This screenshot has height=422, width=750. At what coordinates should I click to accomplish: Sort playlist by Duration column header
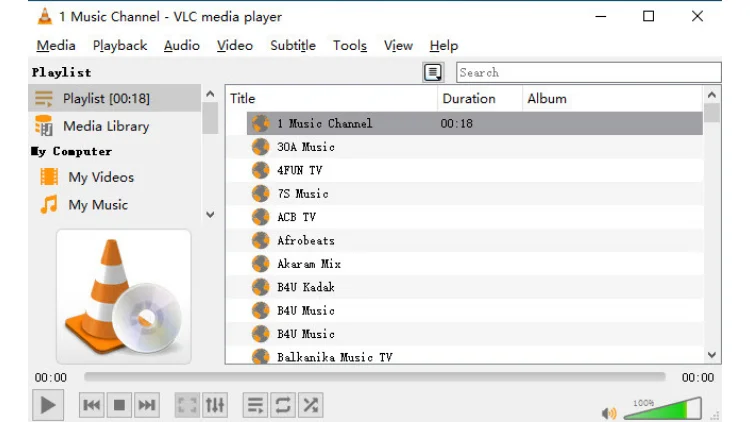[x=469, y=98]
